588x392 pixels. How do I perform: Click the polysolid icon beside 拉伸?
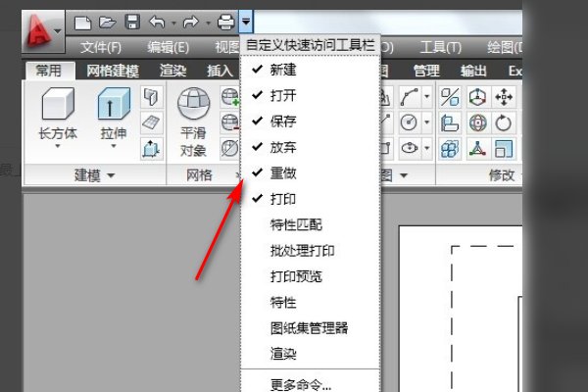click(152, 97)
